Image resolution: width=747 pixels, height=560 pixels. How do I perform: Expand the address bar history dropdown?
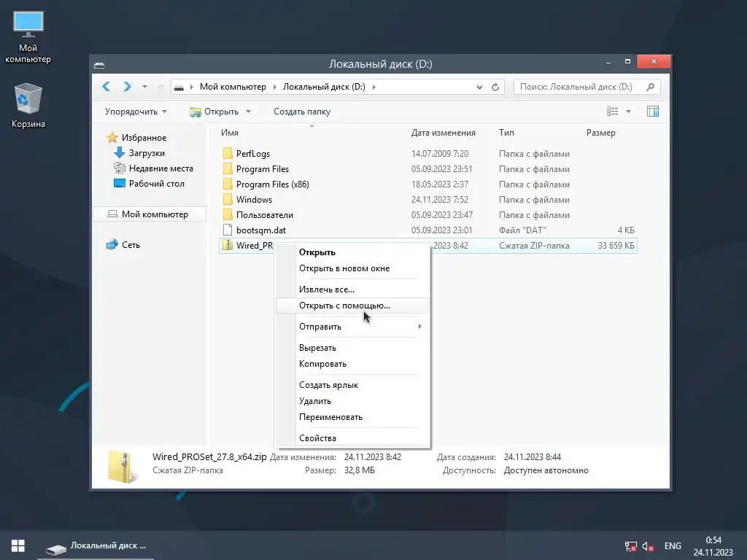479,87
